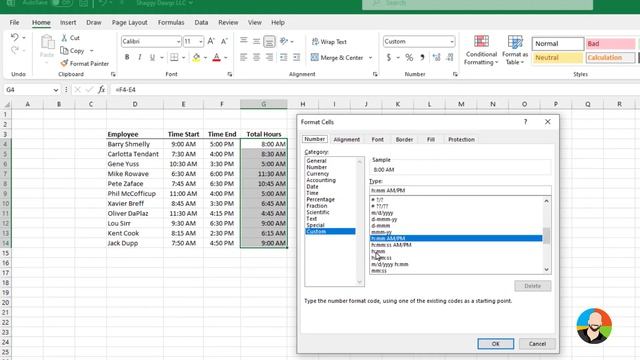Open the Border tab in Format Cells

[404, 139]
